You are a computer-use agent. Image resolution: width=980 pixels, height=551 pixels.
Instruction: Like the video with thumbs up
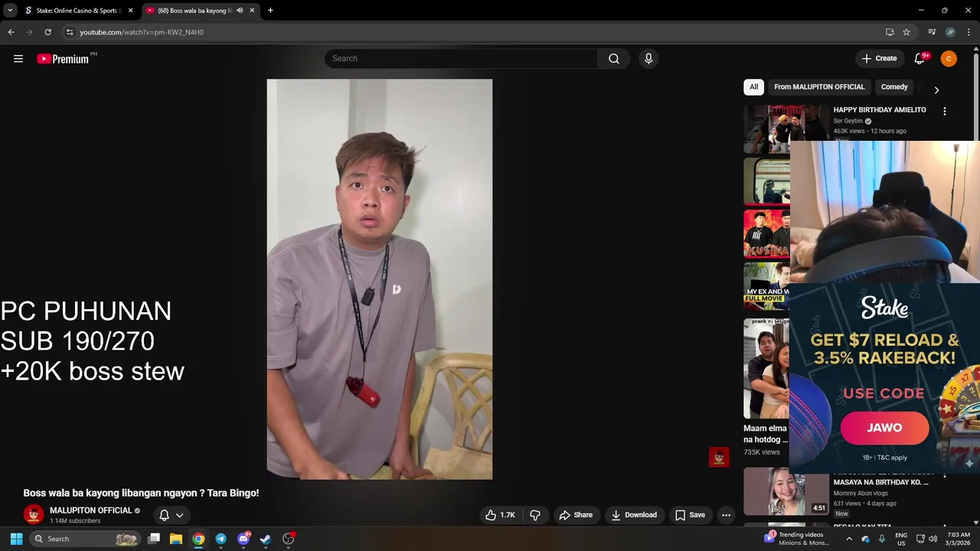point(499,515)
